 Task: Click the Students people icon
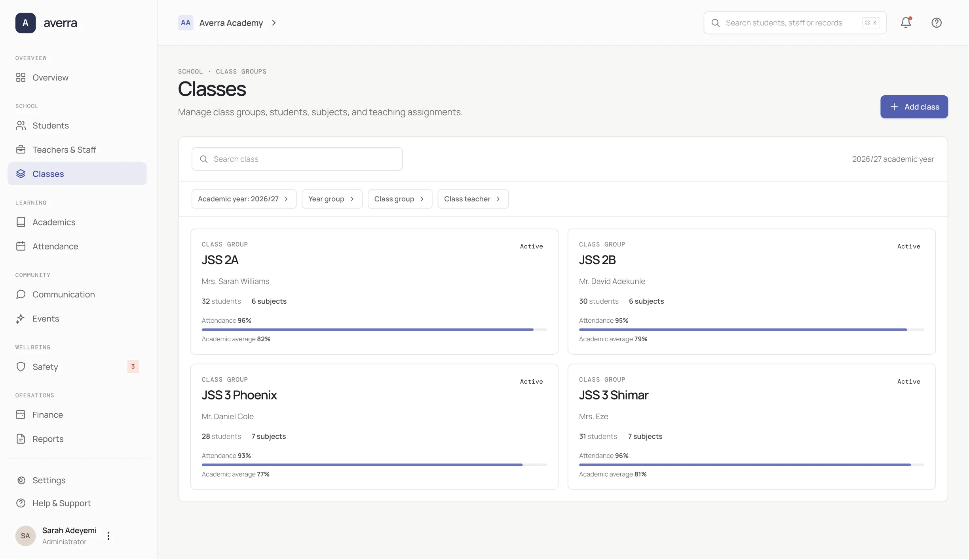[x=21, y=125]
